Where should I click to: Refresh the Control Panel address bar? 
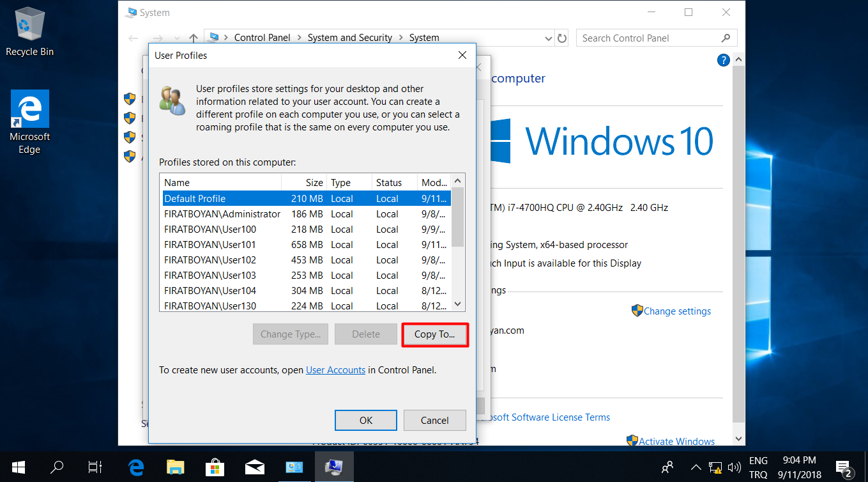[562, 38]
